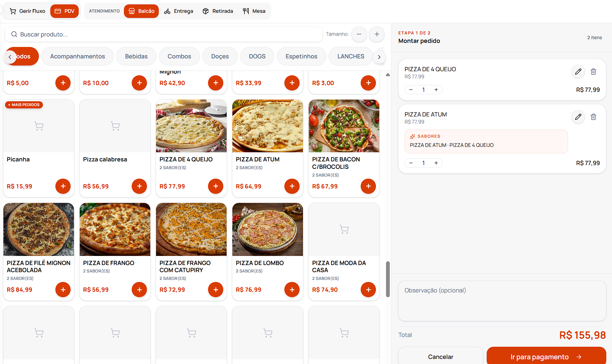Add PIZZA DE LOMBO to the order
The image size is (612, 364).
click(292, 289)
